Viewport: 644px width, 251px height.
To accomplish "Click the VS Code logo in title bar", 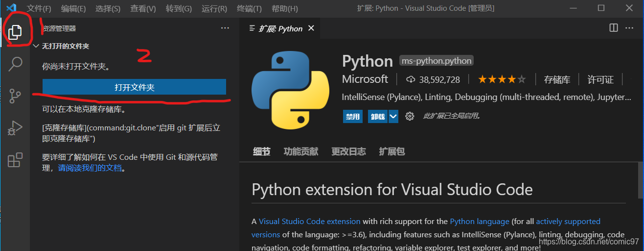I will (11, 8).
